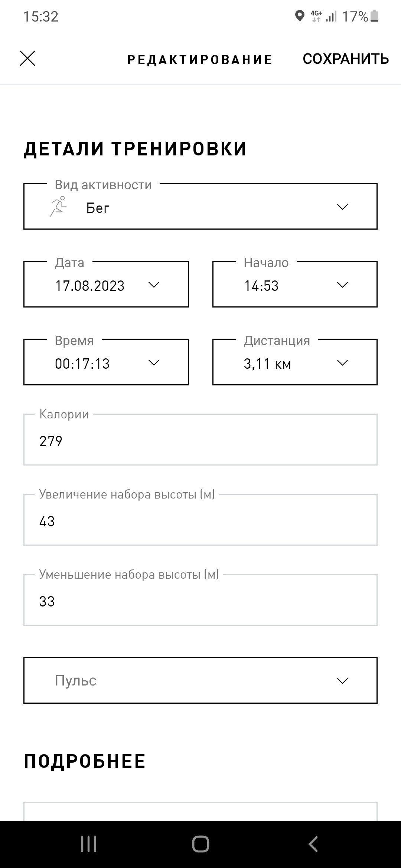Open Android recent apps button
The image size is (401, 868).
point(88,844)
